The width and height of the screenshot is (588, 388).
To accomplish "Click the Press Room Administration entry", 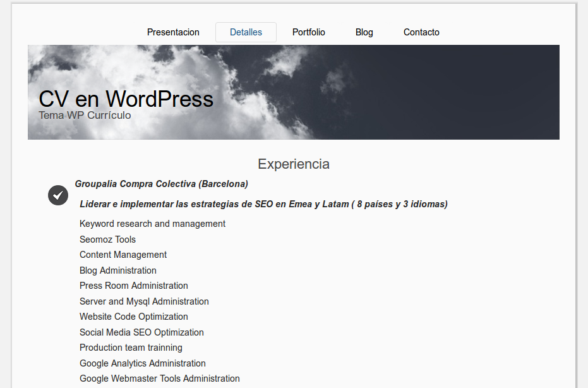I will tap(133, 286).
